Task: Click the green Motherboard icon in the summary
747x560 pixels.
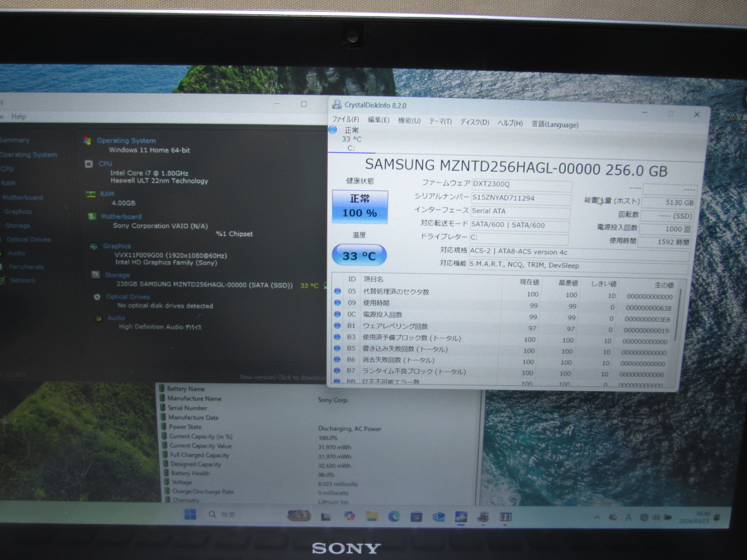Action: [92, 217]
